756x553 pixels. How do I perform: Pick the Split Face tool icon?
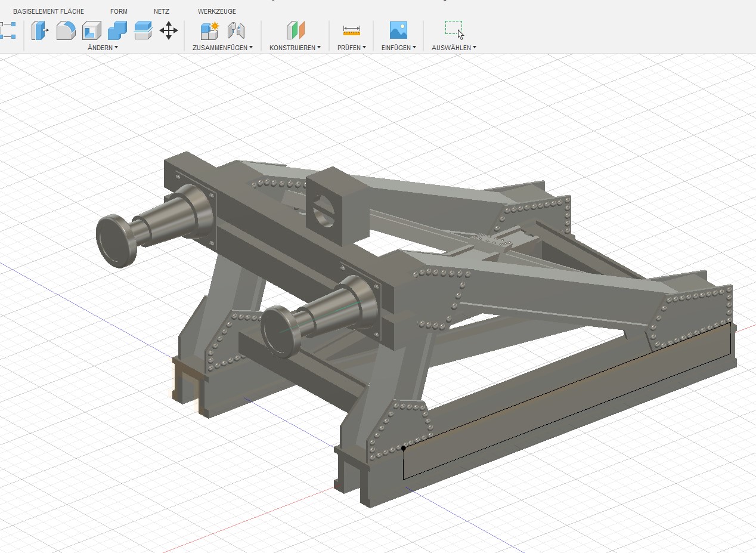coord(142,30)
